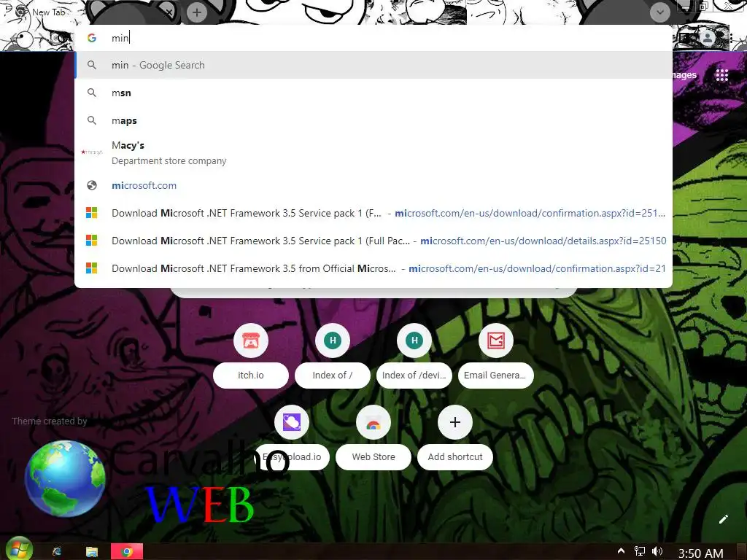Open the tab search dropdown arrow
Image resolution: width=747 pixels, height=560 pixels.
(x=659, y=12)
